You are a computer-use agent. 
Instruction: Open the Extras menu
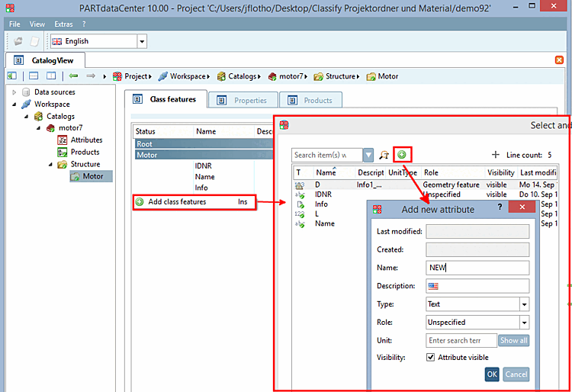tap(63, 24)
